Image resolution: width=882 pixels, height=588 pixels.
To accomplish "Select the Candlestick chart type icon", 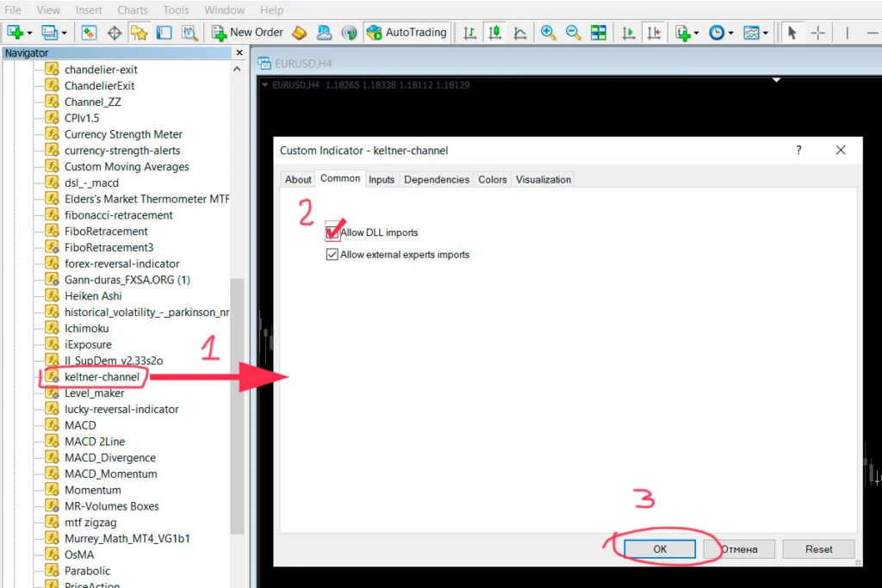I will tap(494, 33).
